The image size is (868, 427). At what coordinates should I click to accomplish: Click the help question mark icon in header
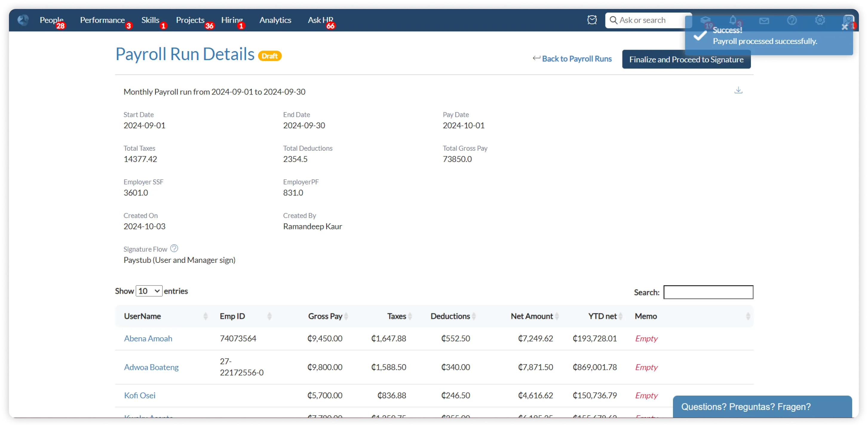tap(792, 21)
